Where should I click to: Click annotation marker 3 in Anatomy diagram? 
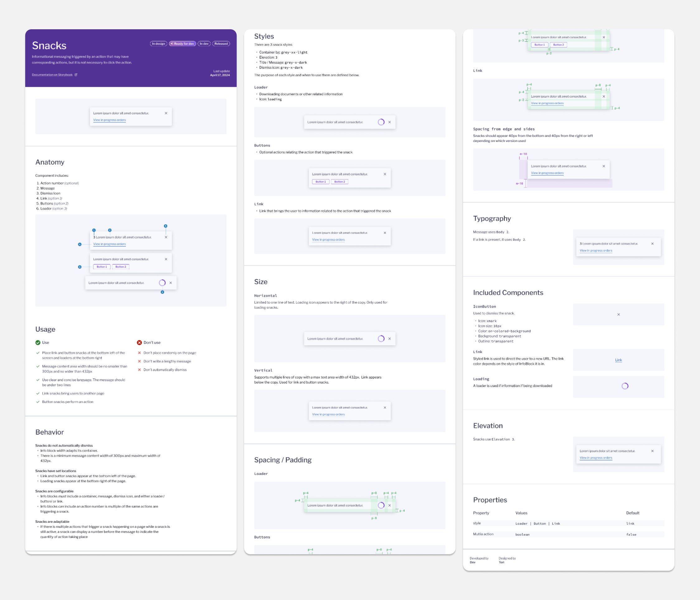166,226
